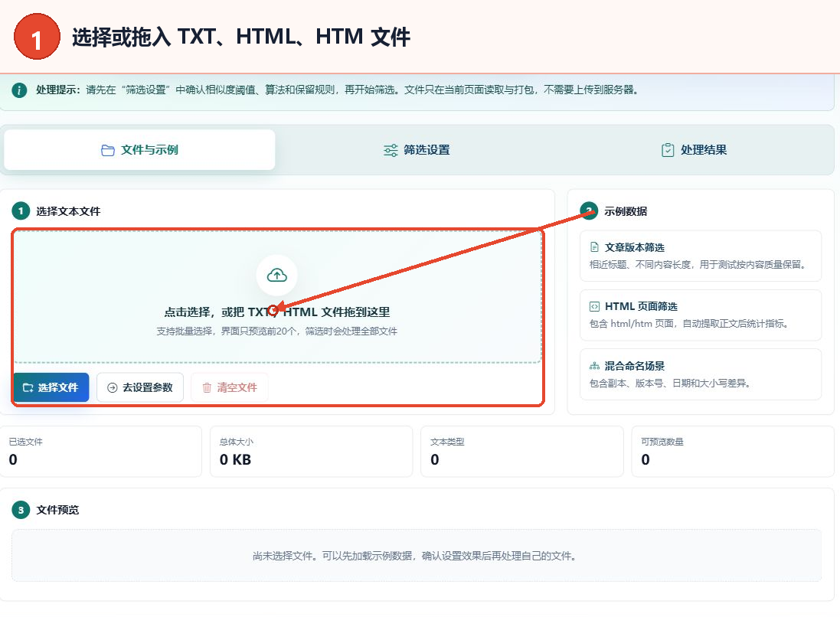Click description 包含副本、版本号、日期
Image resolution: width=840 pixels, height=617 pixels.
tap(670, 384)
